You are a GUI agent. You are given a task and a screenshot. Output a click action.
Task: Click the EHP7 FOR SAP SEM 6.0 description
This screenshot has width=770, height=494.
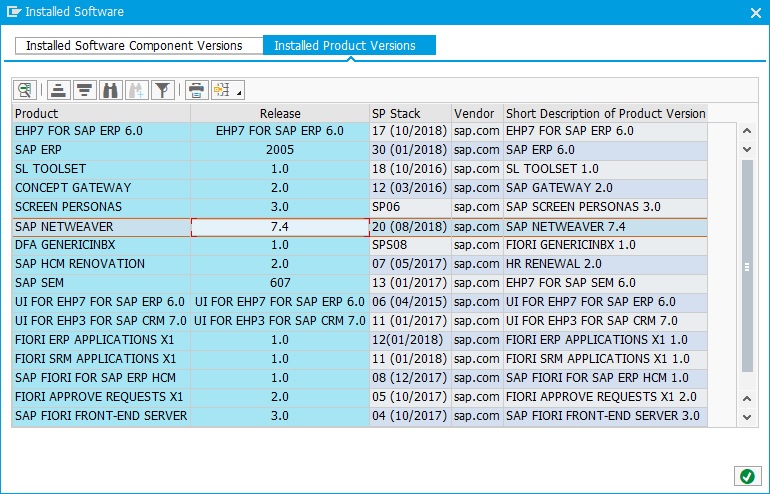click(x=605, y=283)
